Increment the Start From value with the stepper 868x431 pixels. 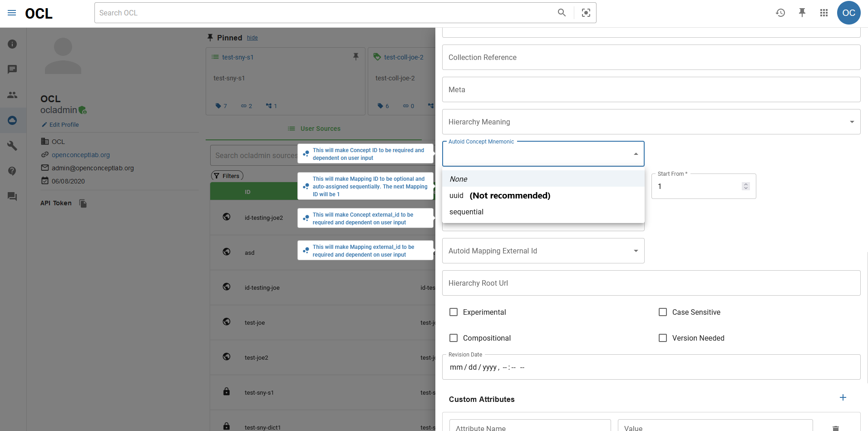[x=745, y=183]
